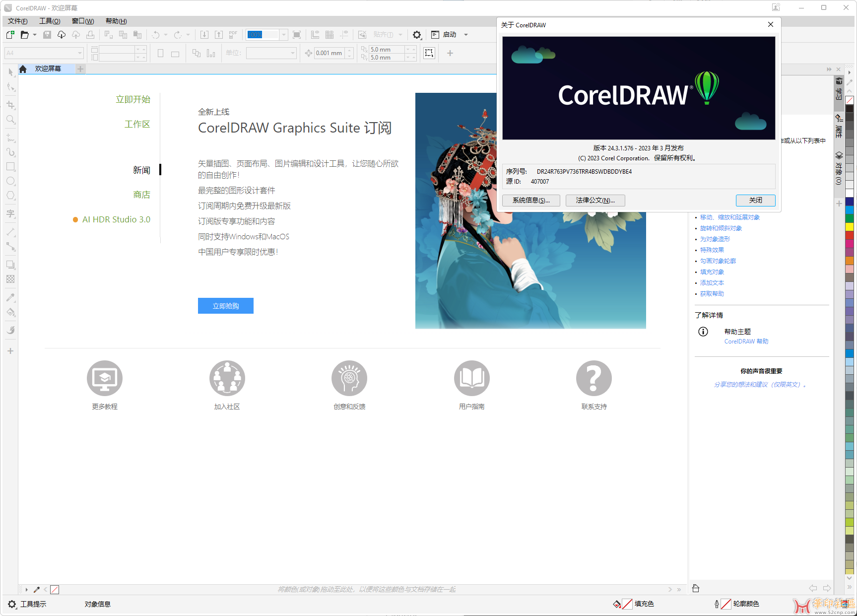Open the 帮助(H) menu
The width and height of the screenshot is (857, 616).
pyautogui.click(x=116, y=21)
